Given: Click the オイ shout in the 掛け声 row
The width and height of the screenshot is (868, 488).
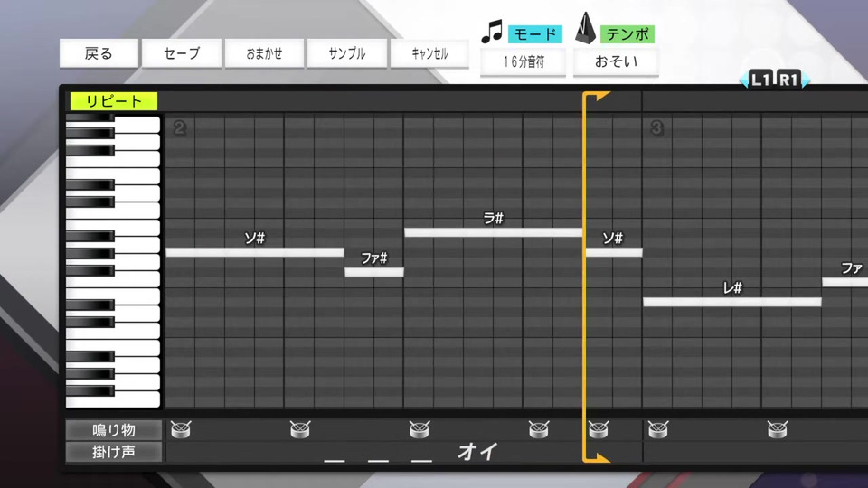Looking at the screenshot, I should coord(477,452).
